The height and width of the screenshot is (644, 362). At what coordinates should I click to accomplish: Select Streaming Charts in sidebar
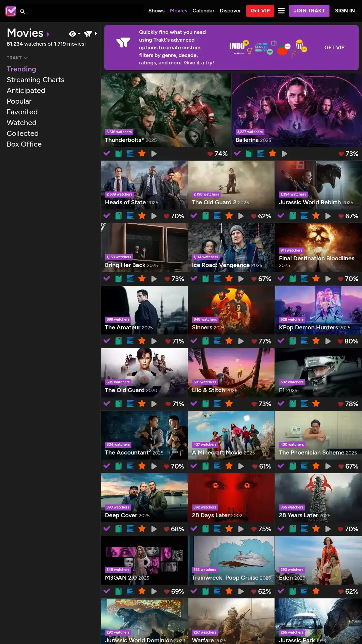[36, 80]
